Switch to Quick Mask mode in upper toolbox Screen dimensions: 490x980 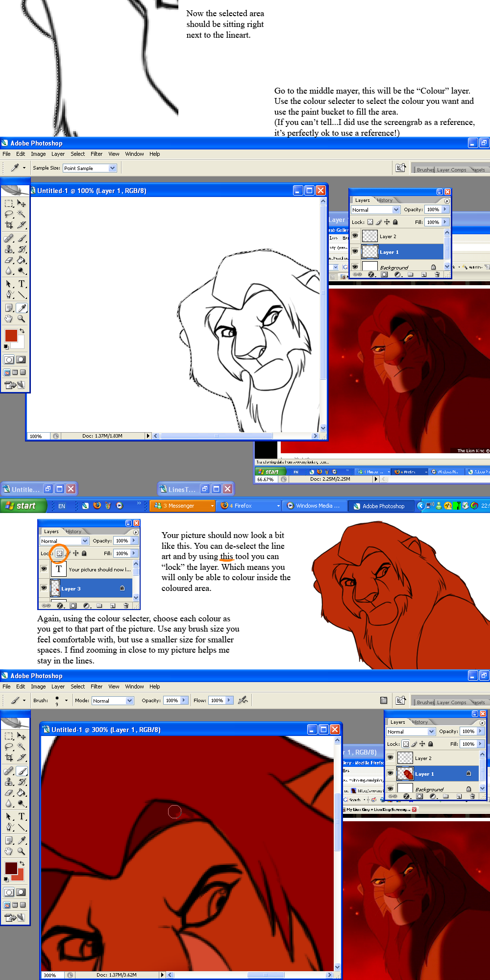21,360
